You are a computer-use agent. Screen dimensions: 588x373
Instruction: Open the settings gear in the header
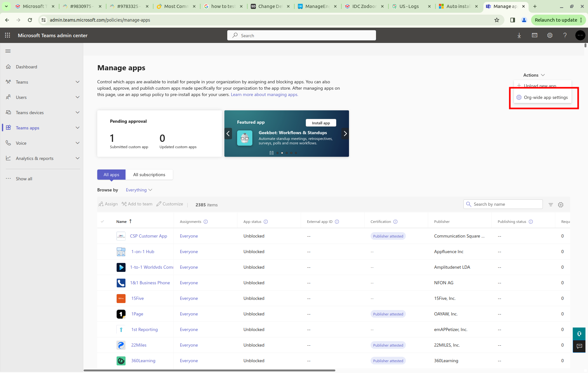coord(550,35)
